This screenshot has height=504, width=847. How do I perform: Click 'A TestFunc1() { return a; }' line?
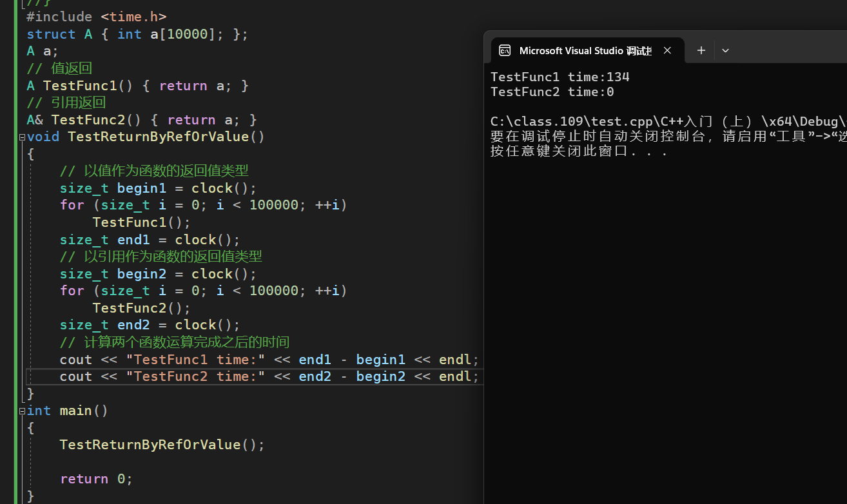[137, 86]
